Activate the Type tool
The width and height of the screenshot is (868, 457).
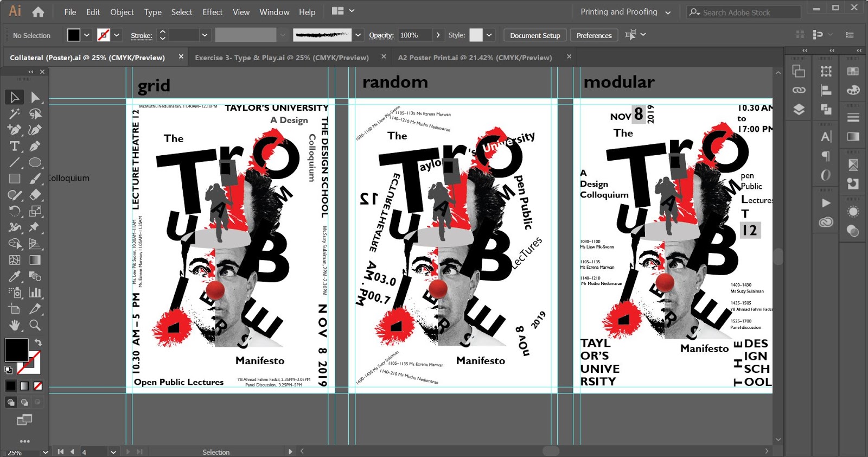pos(15,146)
